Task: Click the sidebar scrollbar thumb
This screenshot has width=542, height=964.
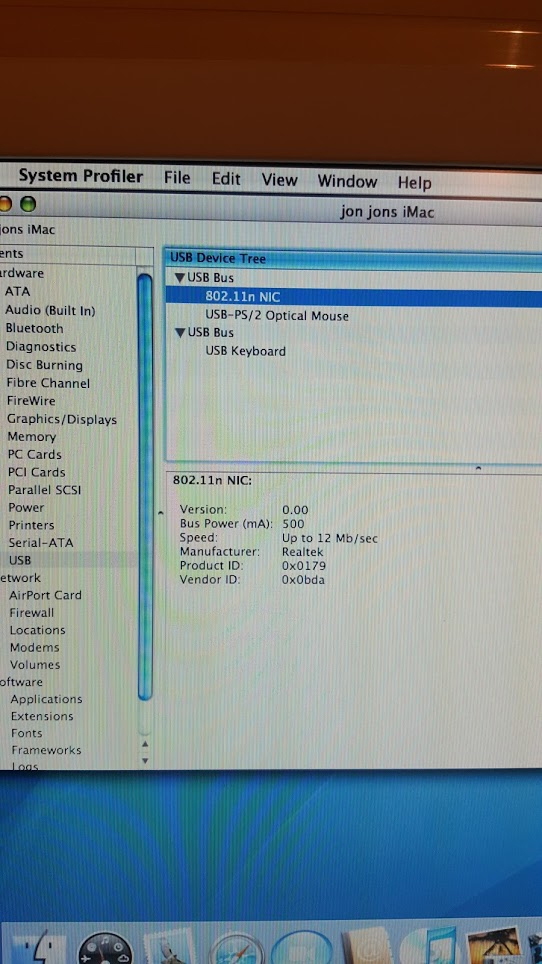Action: 145,487
